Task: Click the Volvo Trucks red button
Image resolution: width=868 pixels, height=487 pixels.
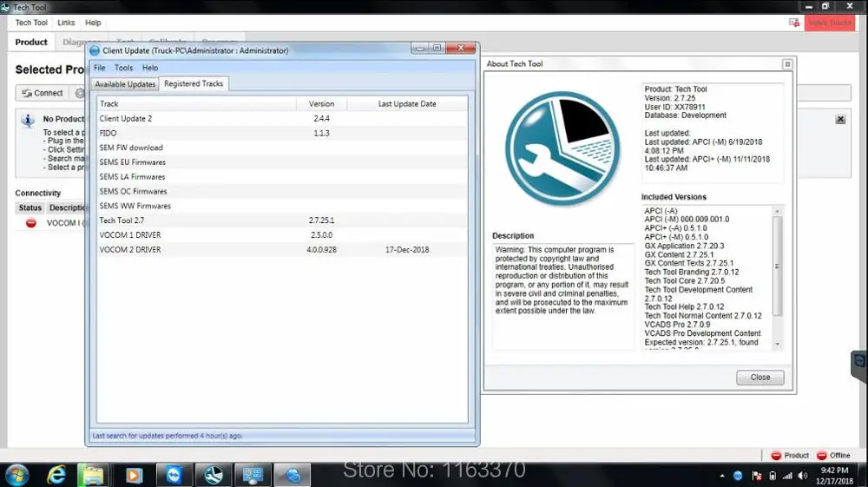Action: (x=829, y=23)
